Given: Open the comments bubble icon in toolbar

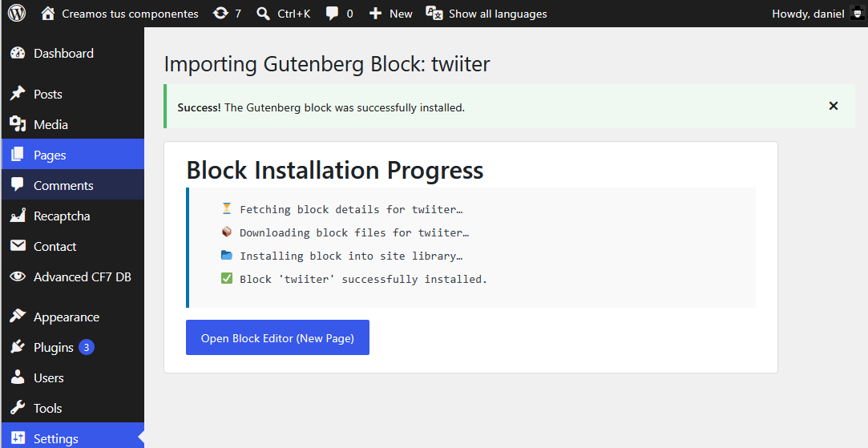Looking at the screenshot, I should (332, 14).
